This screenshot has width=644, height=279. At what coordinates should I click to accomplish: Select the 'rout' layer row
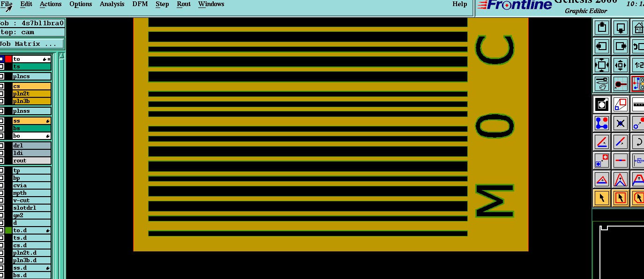pos(31,161)
